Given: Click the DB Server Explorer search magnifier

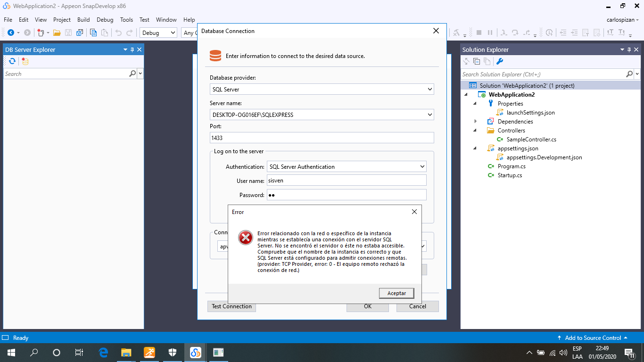Looking at the screenshot, I should click(132, 74).
